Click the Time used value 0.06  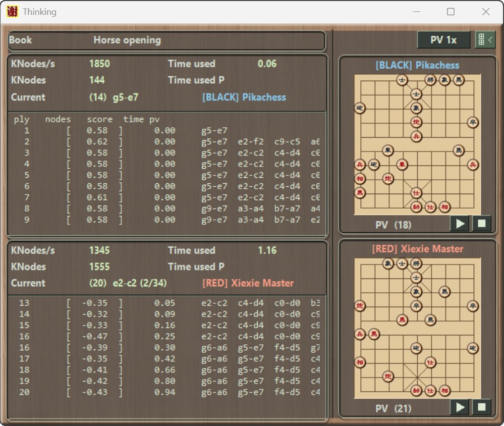[x=267, y=63]
